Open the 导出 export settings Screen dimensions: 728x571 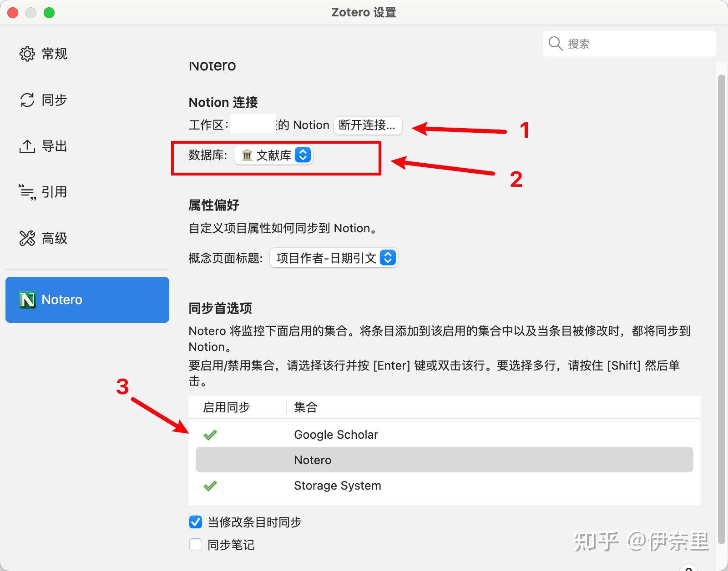(x=27, y=146)
